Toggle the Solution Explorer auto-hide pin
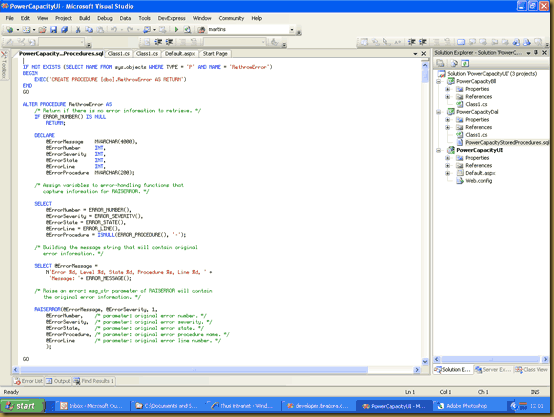The width and height of the screenshot is (554, 417). click(536, 53)
